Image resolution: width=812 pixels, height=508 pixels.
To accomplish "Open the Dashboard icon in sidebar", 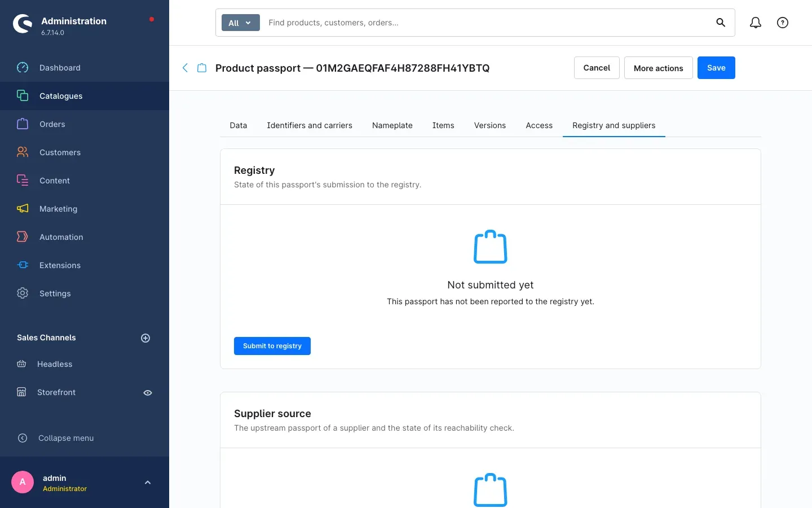I will pos(23,68).
